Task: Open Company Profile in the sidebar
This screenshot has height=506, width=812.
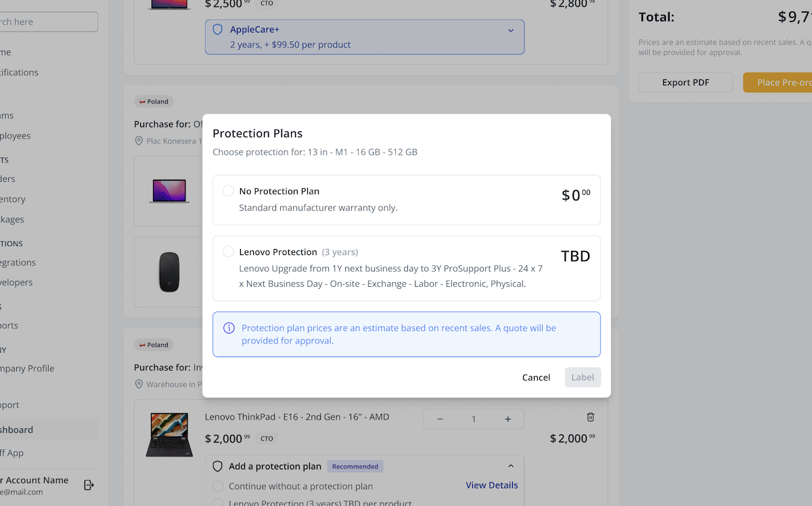Action: tap(27, 369)
